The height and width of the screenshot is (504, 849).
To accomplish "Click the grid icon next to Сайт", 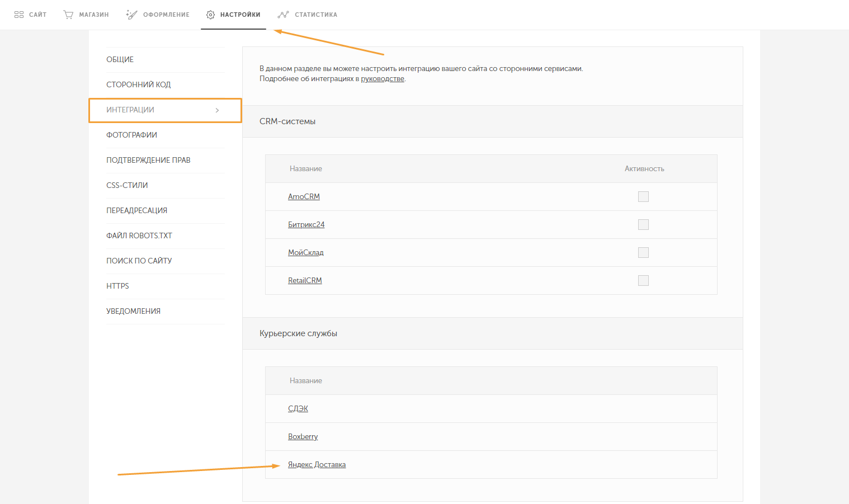I will pos(19,15).
